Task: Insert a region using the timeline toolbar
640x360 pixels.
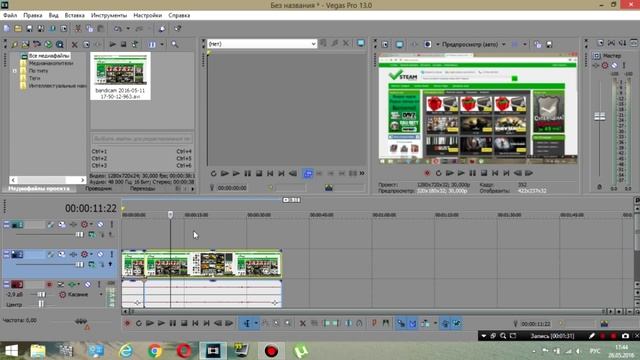Action: tap(385, 323)
